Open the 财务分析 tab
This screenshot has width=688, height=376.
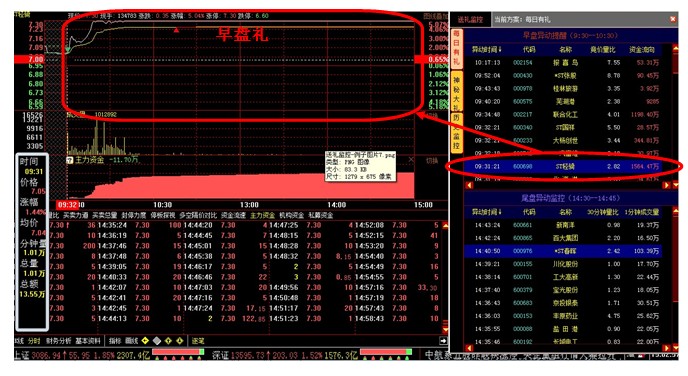click(x=58, y=341)
